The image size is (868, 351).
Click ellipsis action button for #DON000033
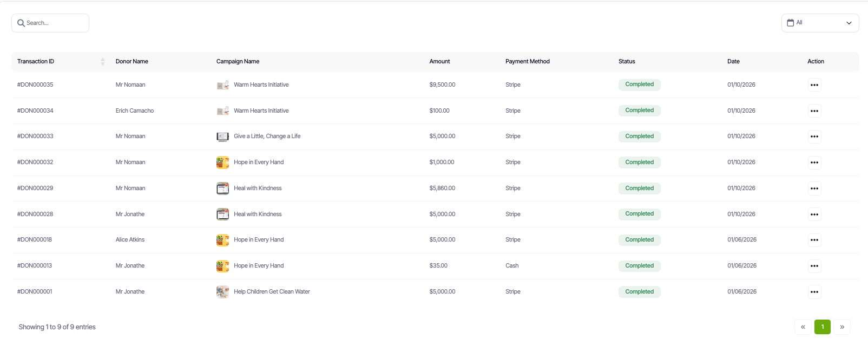[x=814, y=136]
